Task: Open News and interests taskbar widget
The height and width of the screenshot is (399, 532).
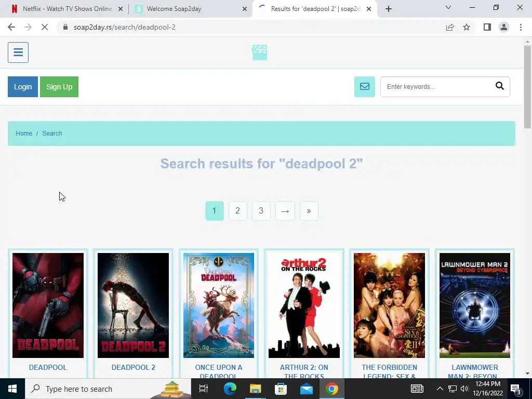Action: point(417,389)
